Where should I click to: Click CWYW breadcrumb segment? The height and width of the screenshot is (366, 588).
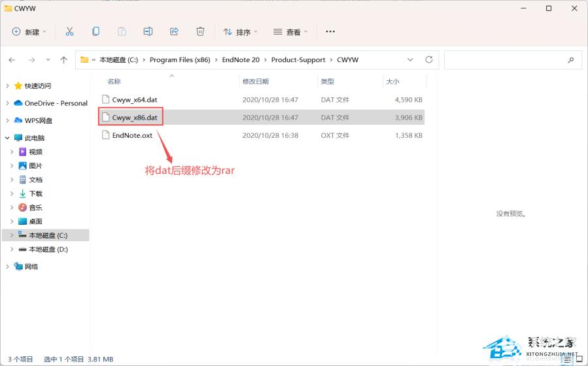[x=347, y=60]
